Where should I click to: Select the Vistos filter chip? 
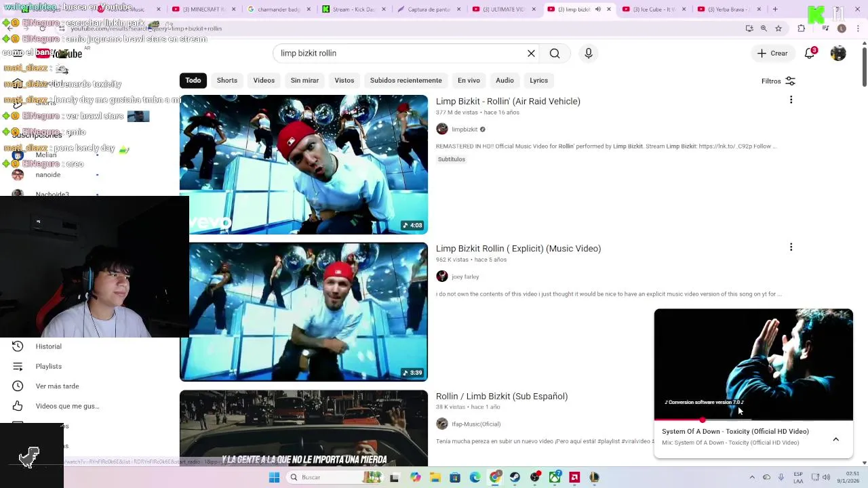(x=344, y=81)
